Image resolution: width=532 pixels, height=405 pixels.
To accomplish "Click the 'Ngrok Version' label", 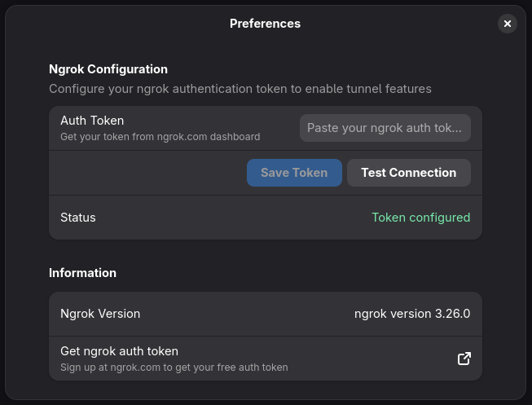I will [100, 314].
